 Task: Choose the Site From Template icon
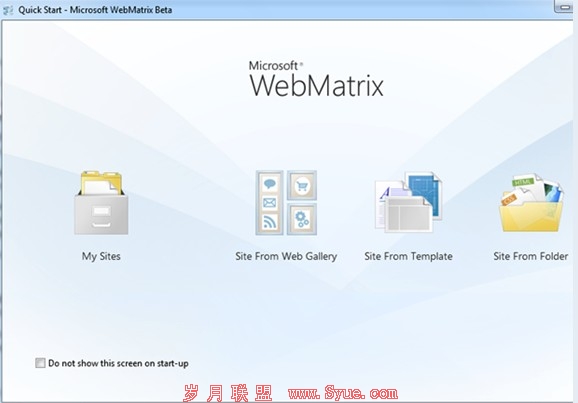coord(408,202)
